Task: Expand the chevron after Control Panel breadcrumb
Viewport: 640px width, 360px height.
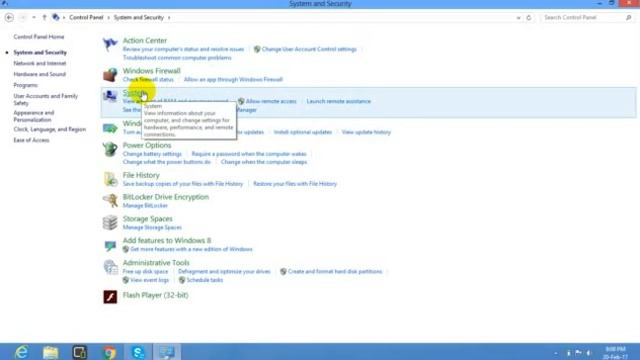Action: pyautogui.click(x=109, y=18)
